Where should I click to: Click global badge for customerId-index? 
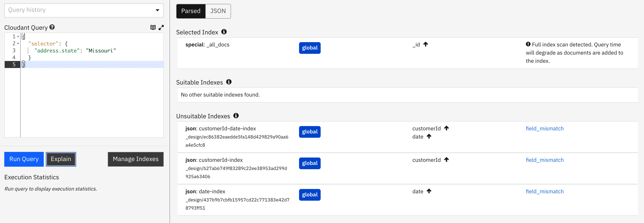(x=310, y=163)
